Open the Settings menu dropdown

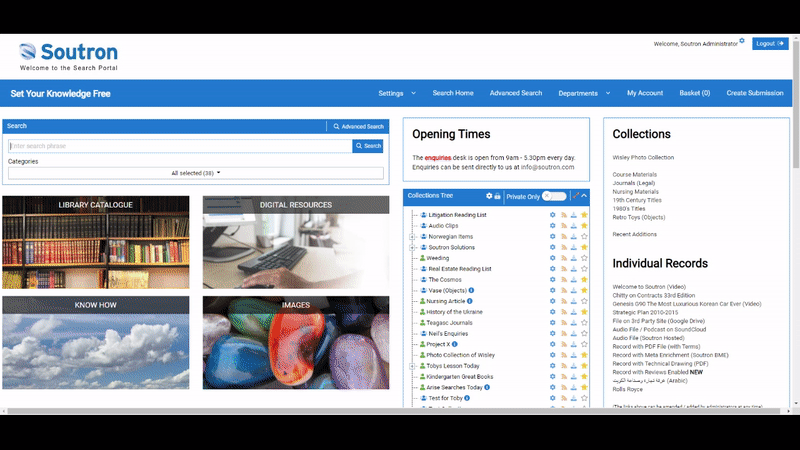[x=397, y=93]
